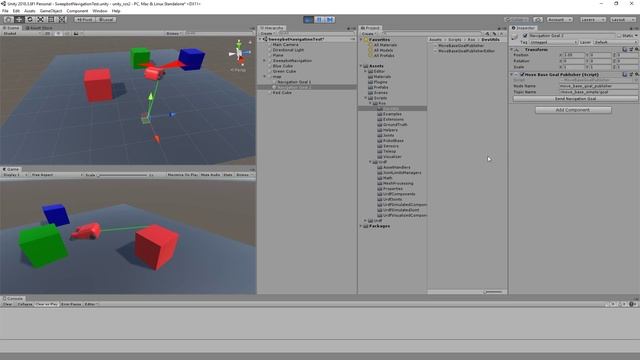Open the Assets menu
640x360 pixels.
tap(30, 11)
